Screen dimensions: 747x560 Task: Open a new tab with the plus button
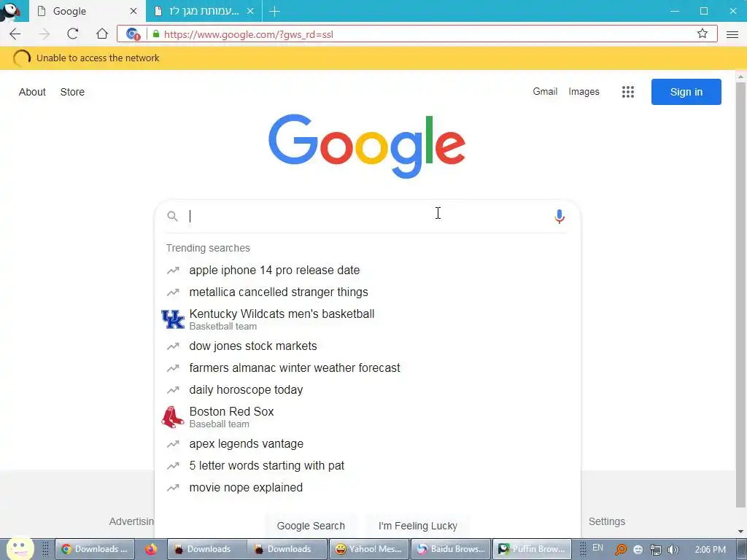[x=274, y=11]
